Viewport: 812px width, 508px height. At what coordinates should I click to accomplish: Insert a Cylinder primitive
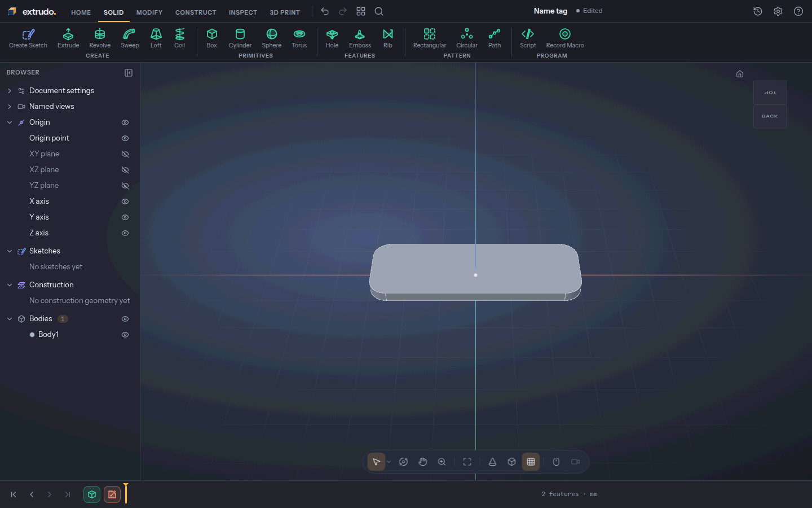(240, 38)
